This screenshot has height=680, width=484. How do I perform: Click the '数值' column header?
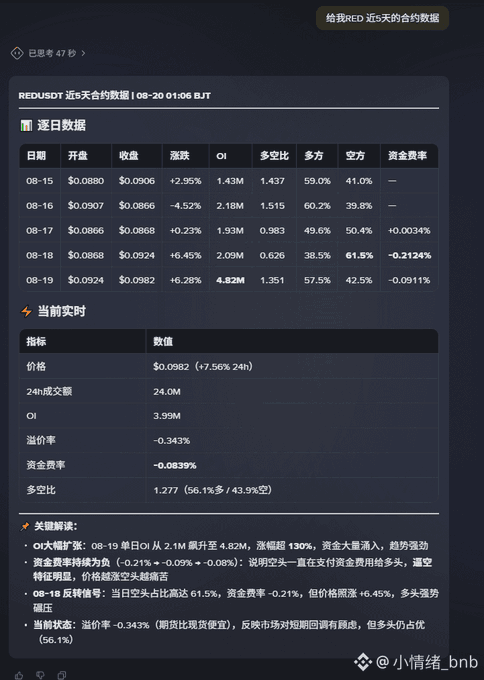point(163,342)
